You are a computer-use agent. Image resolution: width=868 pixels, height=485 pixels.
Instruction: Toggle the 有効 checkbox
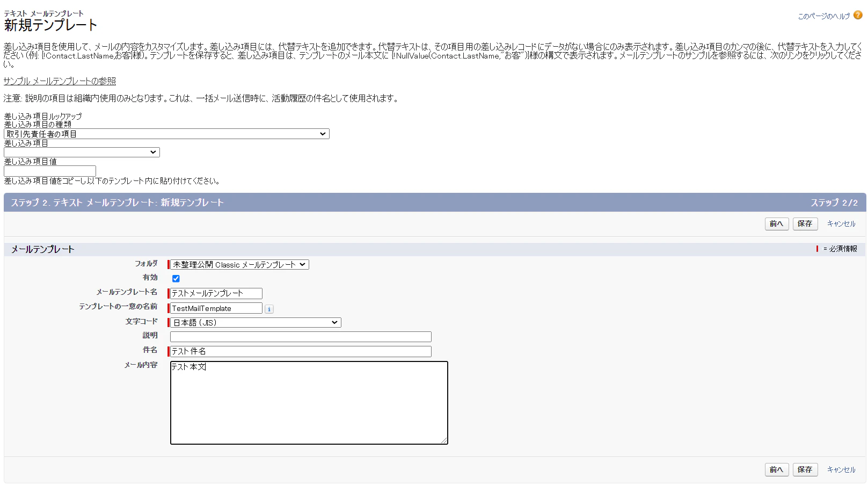176,278
